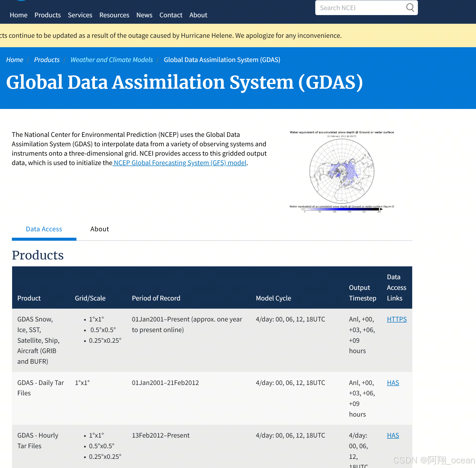Click the search magnifier icon
This screenshot has height=468, width=476.
[410, 8]
